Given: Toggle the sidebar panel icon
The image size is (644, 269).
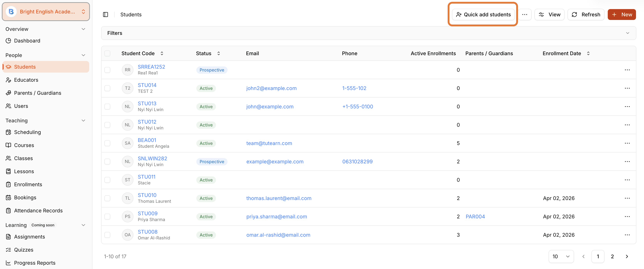Looking at the screenshot, I should pos(106,15).
